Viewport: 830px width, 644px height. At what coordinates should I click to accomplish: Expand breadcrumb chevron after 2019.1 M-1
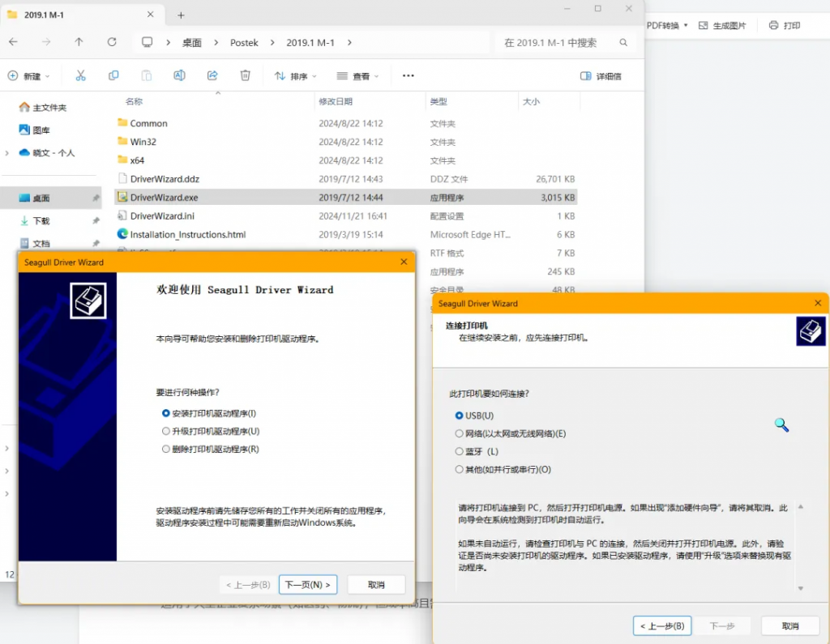[349, 43]
